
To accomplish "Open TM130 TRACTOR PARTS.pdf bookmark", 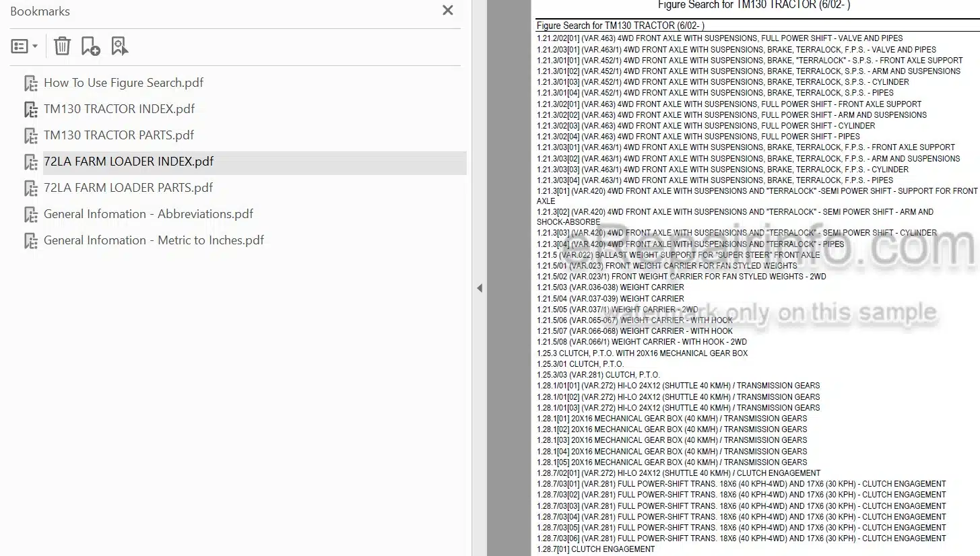I will click(x=119, y=135).
